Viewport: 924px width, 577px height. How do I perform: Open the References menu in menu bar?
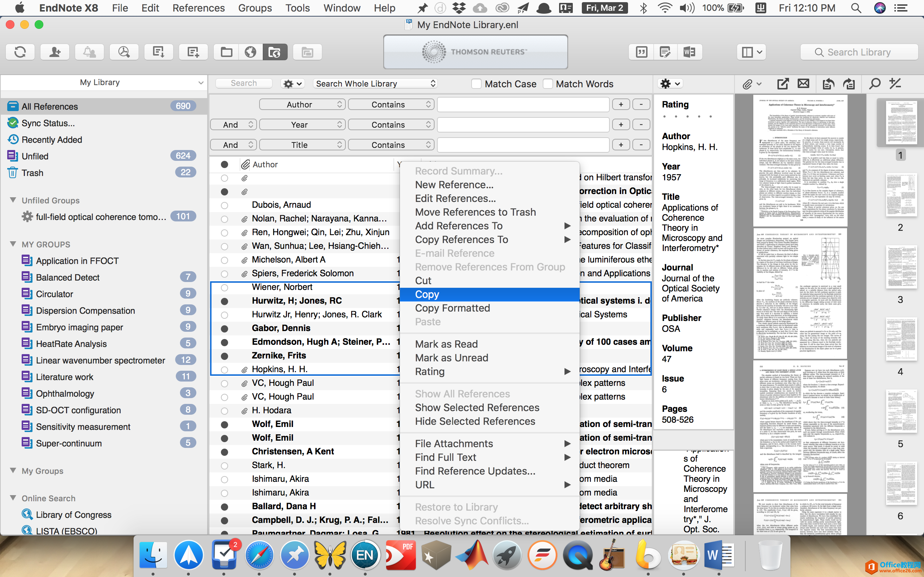[198, 8]
